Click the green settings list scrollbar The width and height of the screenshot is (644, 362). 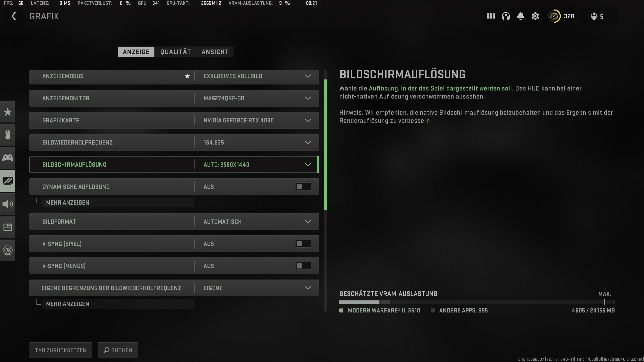(326, 145)
